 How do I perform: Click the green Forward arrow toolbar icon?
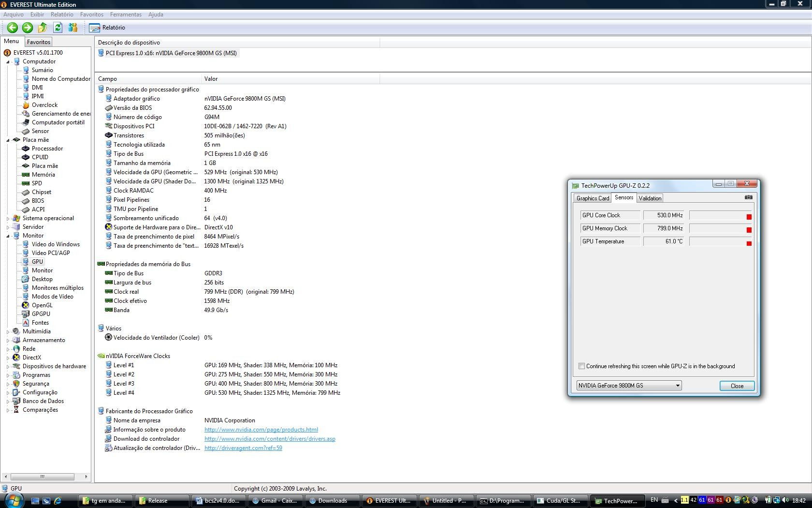pyautogui.click(x=28, y=28)
